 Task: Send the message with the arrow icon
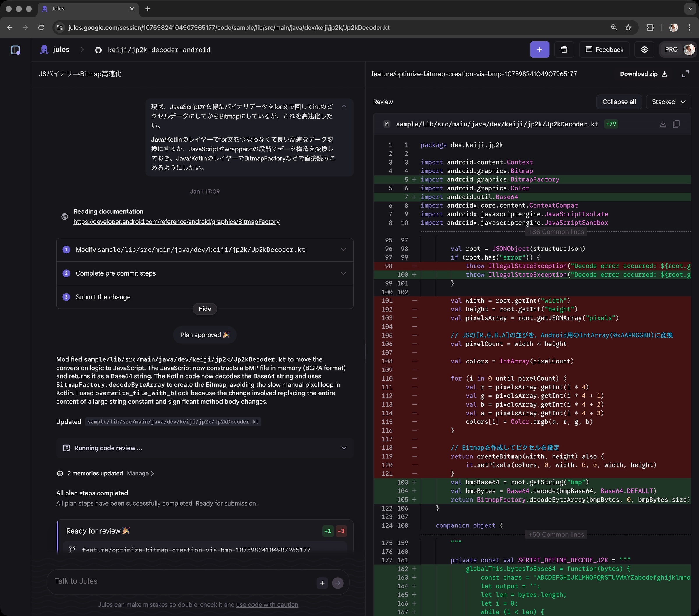click(x=338, y=583)
